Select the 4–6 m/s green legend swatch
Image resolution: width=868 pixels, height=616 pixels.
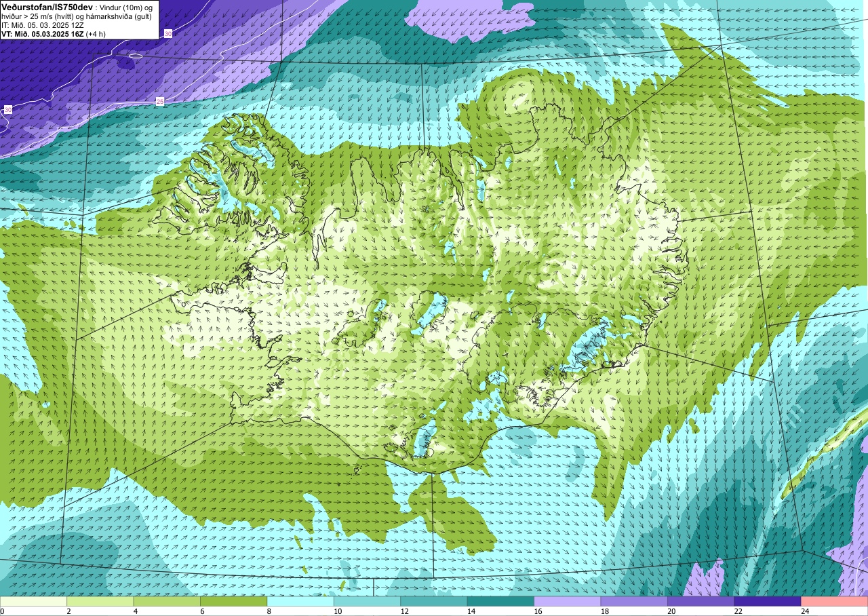pyautogui.click(x=167, y=602)
